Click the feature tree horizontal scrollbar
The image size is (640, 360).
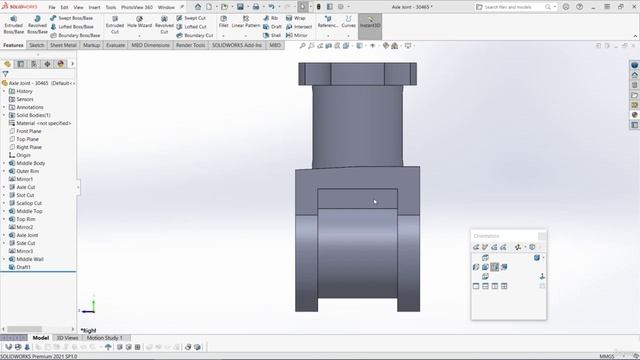tap(24, 329)
